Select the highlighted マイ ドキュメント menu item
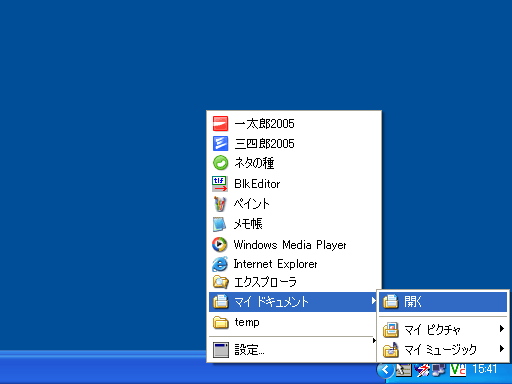The width and height of the screenshot is (512, 384). (293, 302)
